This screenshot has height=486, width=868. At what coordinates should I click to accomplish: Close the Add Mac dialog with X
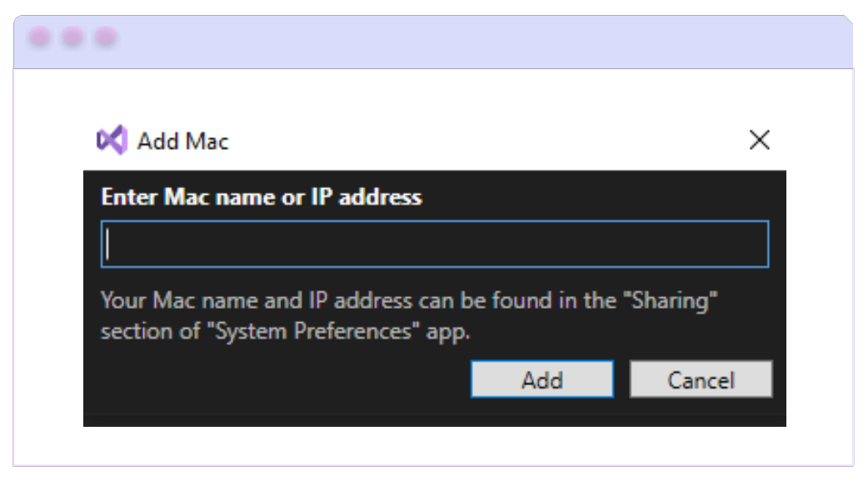coord(759,140)
